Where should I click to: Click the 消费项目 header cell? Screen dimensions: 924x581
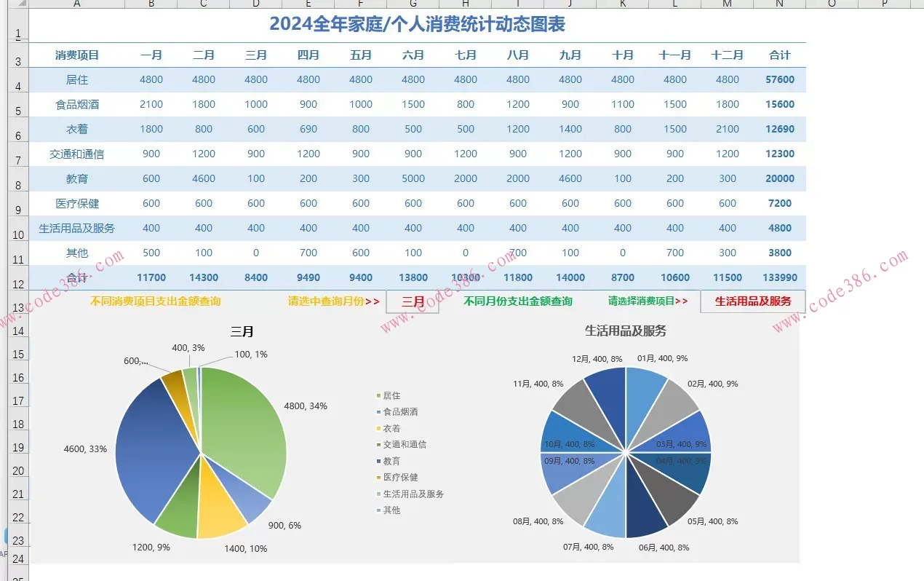click(x=77, y=55)
